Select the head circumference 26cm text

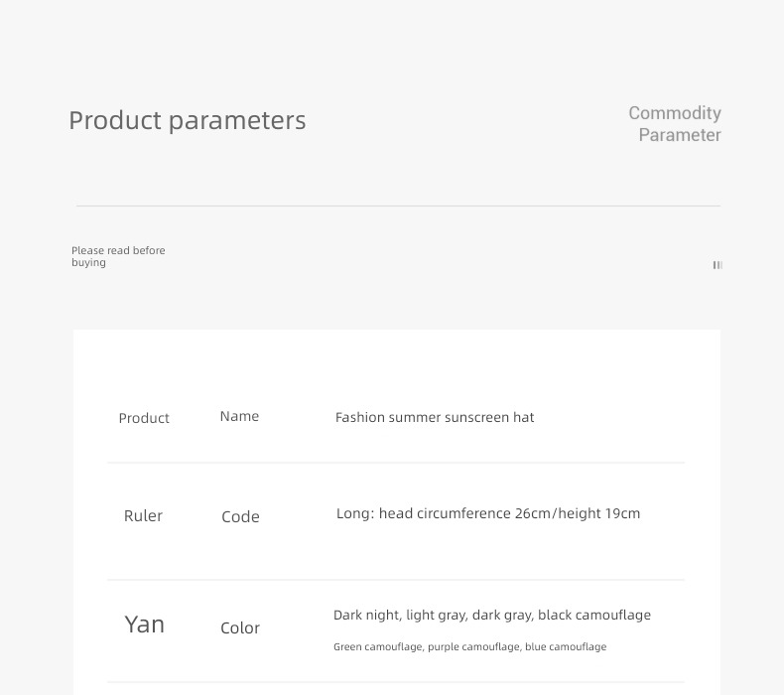(464, 513)
